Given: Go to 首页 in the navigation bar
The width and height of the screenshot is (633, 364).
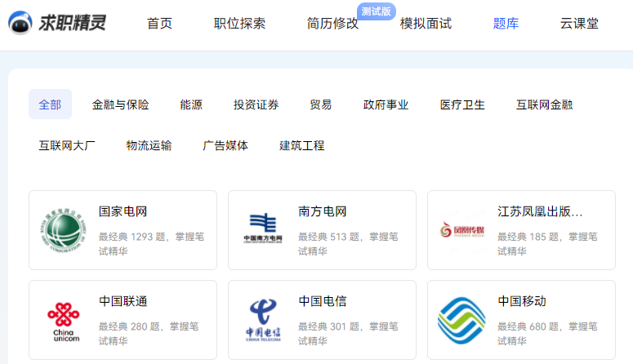Looking at the screenshot, I should pyautogui.click(x=159, y=24).
